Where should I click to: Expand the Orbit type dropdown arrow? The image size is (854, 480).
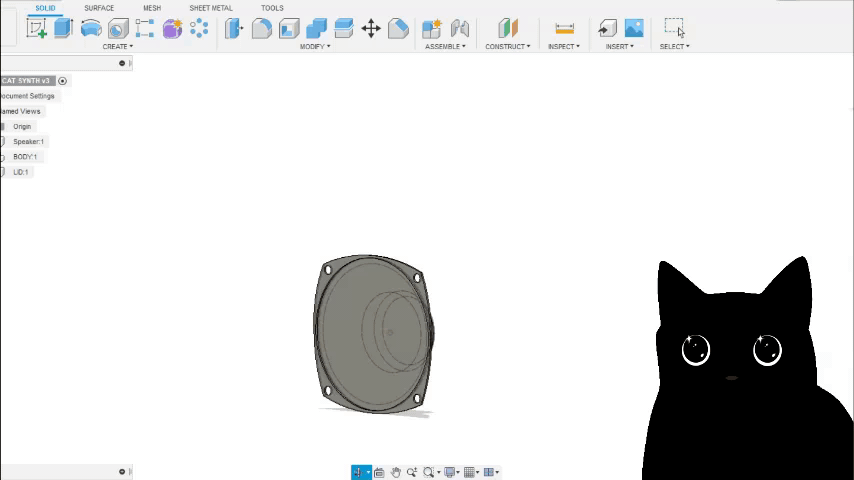[x=368, y=472]
